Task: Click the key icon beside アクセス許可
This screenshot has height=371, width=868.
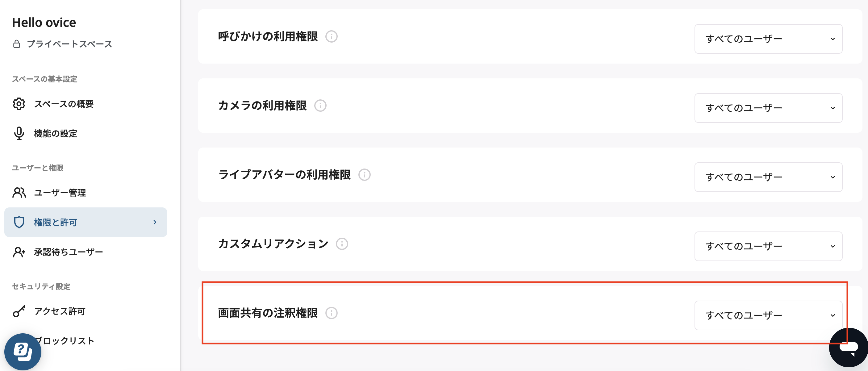Action: pos(19,311)
